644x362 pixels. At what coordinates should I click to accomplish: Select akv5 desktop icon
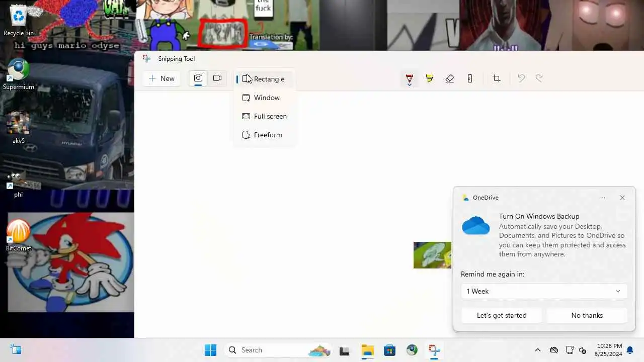pyautogui.click(x=19, y=128)
